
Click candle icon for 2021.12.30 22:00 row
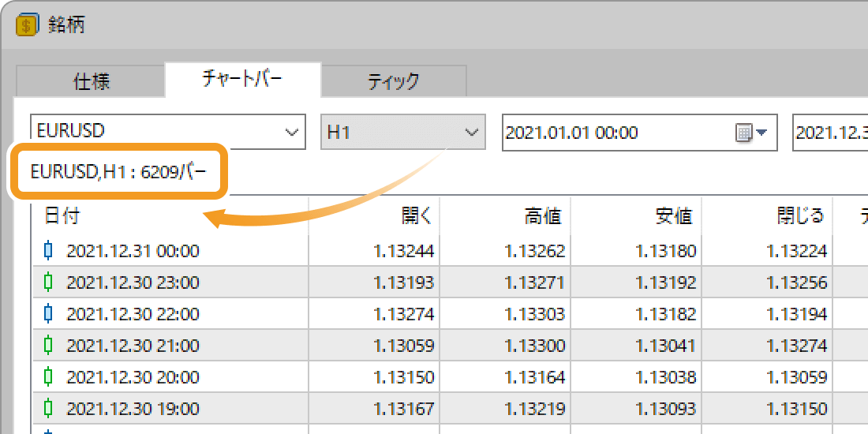click(x=48, y=314)
